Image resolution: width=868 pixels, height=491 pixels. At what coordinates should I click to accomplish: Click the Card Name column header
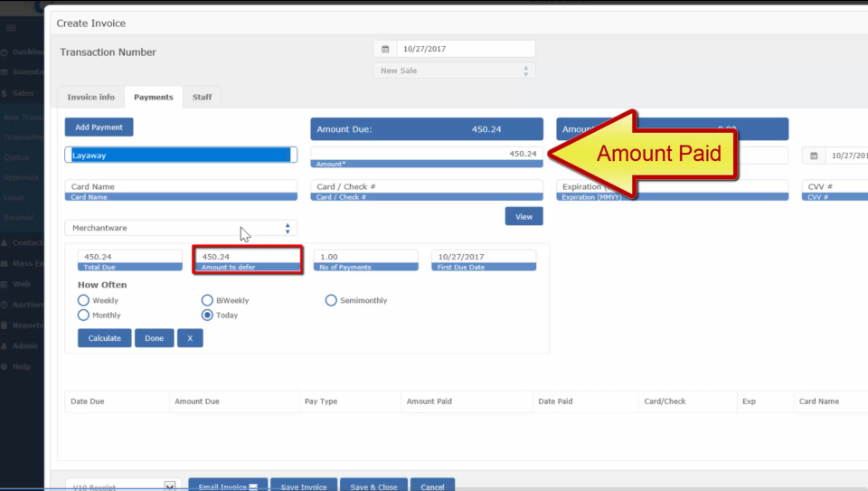[x=819, y=401]
